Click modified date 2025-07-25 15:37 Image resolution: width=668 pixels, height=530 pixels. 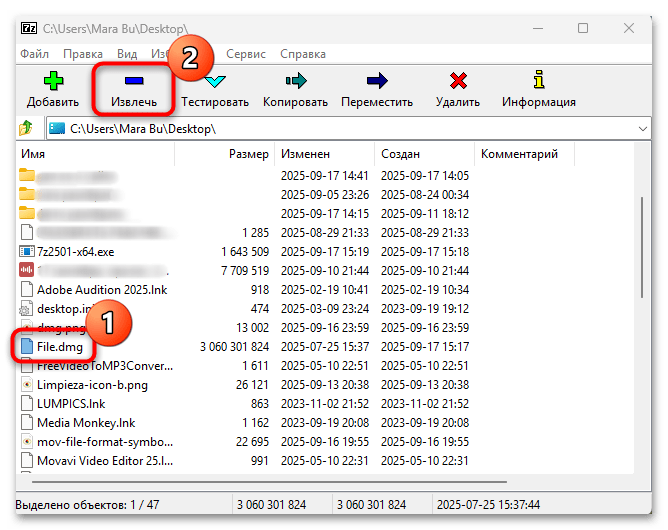pyautogui.click(x=325, y=347)
